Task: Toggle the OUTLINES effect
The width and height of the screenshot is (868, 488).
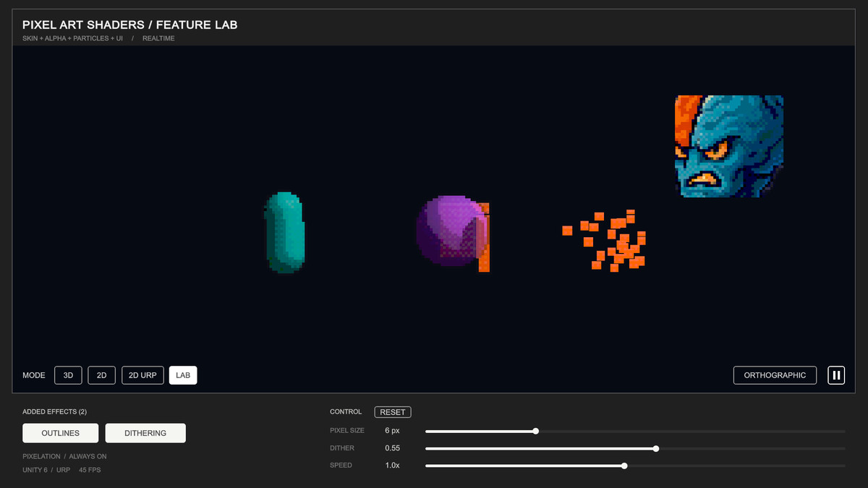Action: pos(60,433)
